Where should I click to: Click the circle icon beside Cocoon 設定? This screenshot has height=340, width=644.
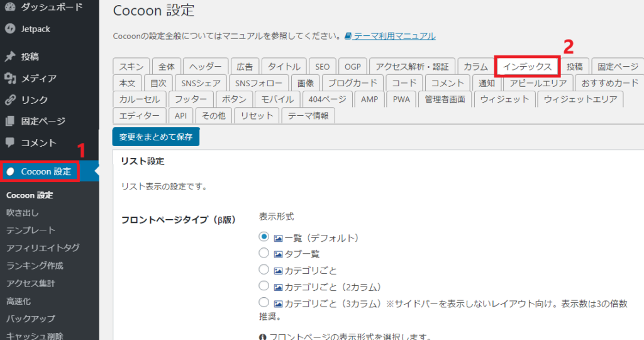click(10, 172)
